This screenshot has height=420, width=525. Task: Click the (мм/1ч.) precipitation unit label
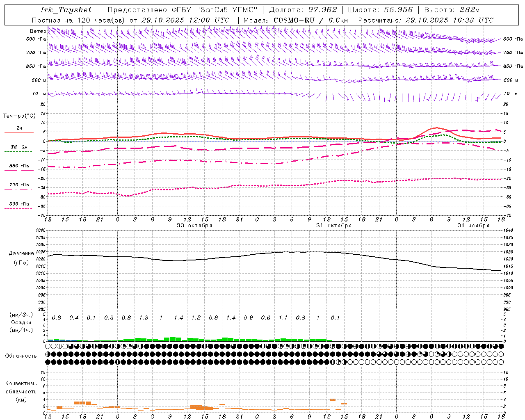pyautogui.click(x=21, y=330)
